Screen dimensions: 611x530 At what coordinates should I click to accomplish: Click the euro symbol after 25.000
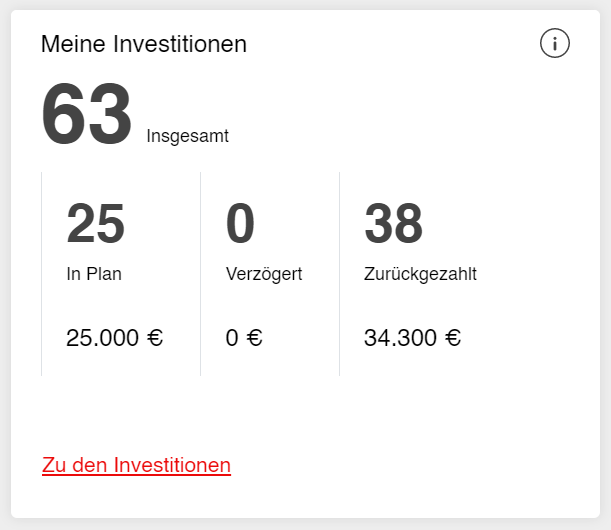pyautogui.click(x=154, y=338)
